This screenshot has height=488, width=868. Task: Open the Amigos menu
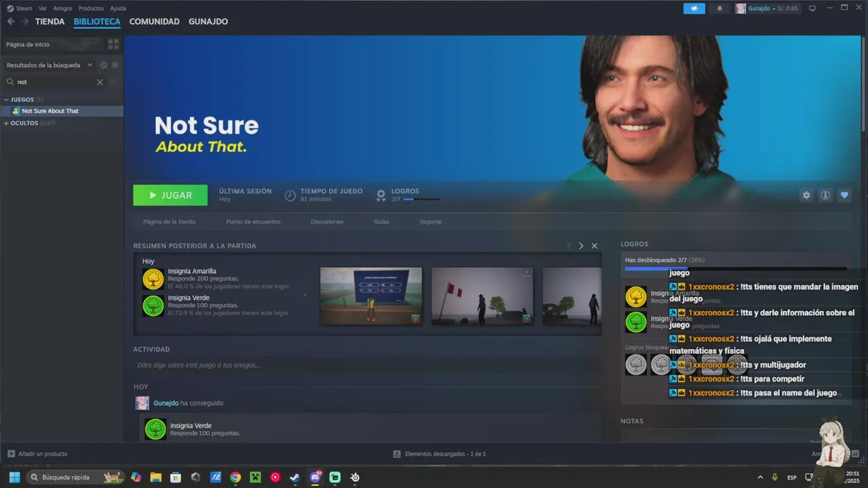(x=62, y=8)
